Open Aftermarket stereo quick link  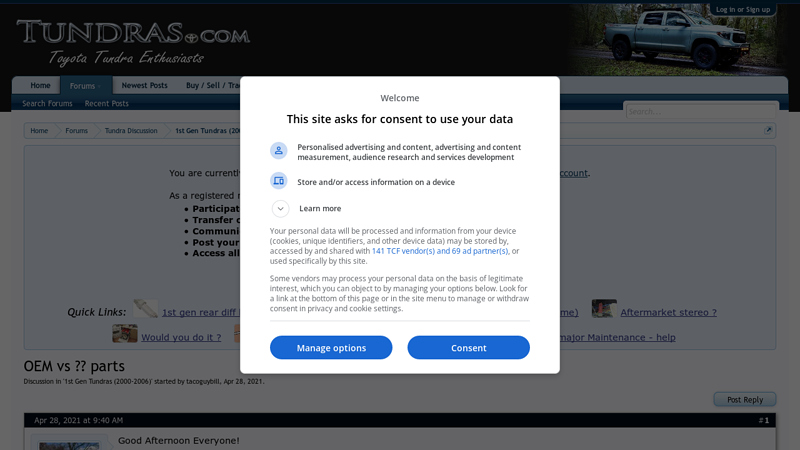668,312
